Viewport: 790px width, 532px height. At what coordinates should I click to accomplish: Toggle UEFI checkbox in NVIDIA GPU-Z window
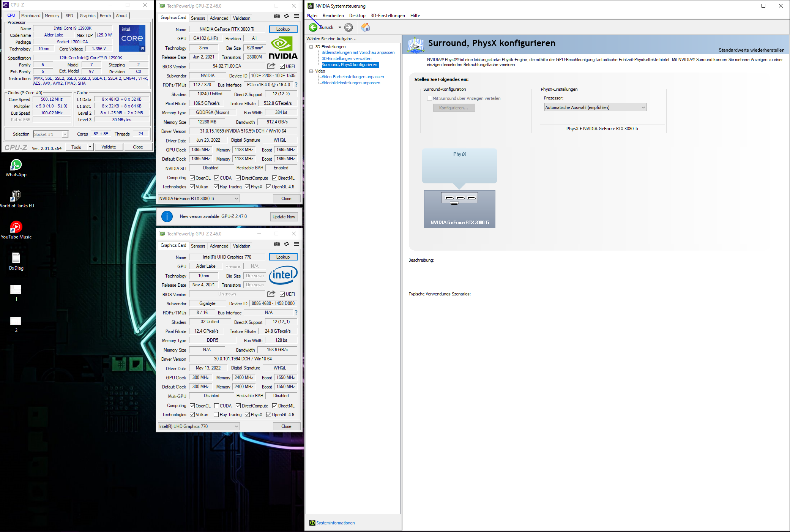click(x=282, y=66)
